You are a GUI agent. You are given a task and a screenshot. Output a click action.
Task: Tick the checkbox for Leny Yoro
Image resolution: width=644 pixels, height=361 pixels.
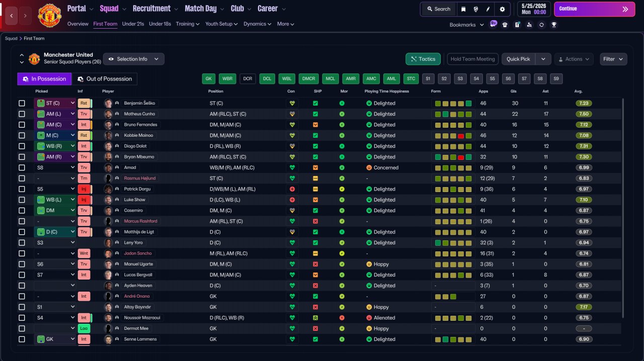[x=22, y=243]
